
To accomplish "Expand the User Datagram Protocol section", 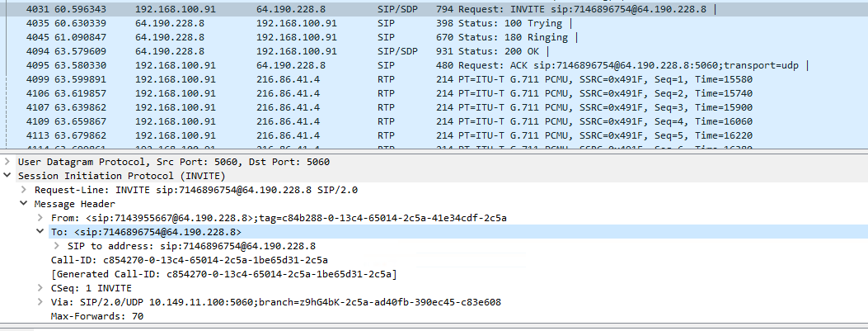I will coord(7,162).
